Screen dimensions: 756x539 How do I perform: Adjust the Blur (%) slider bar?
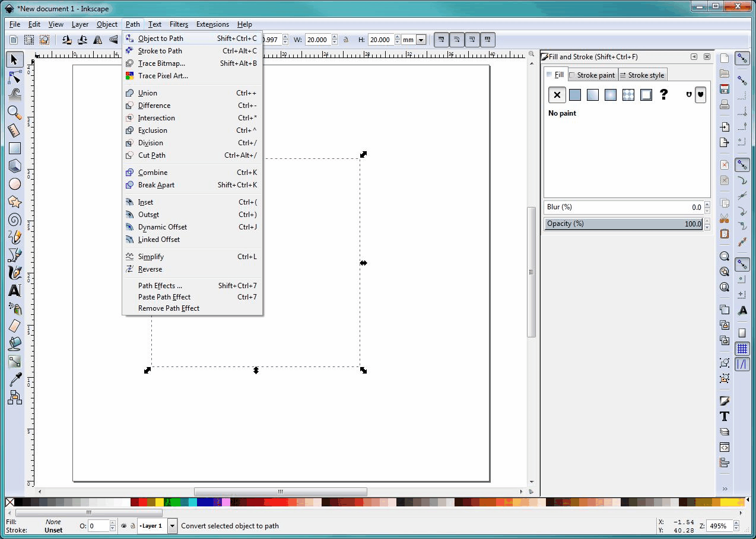[624, 207]
